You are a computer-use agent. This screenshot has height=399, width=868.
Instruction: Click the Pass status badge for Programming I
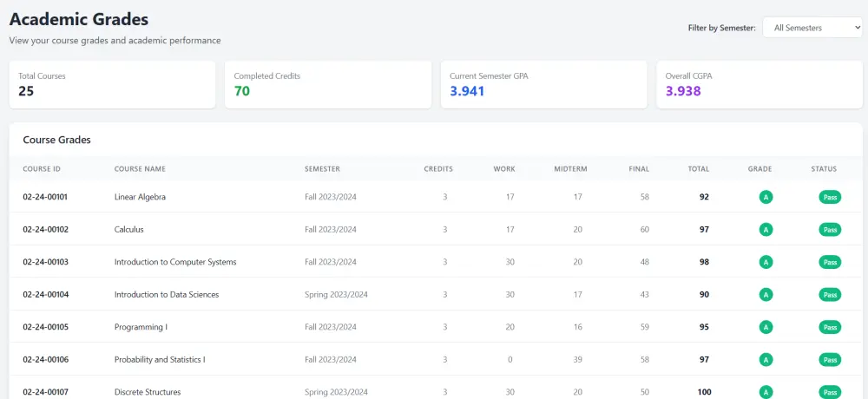tap(830, 328)
